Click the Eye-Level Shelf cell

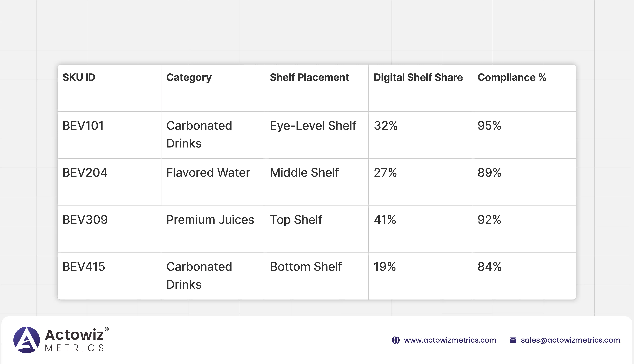pyautogui.click(x=313, y=126)
